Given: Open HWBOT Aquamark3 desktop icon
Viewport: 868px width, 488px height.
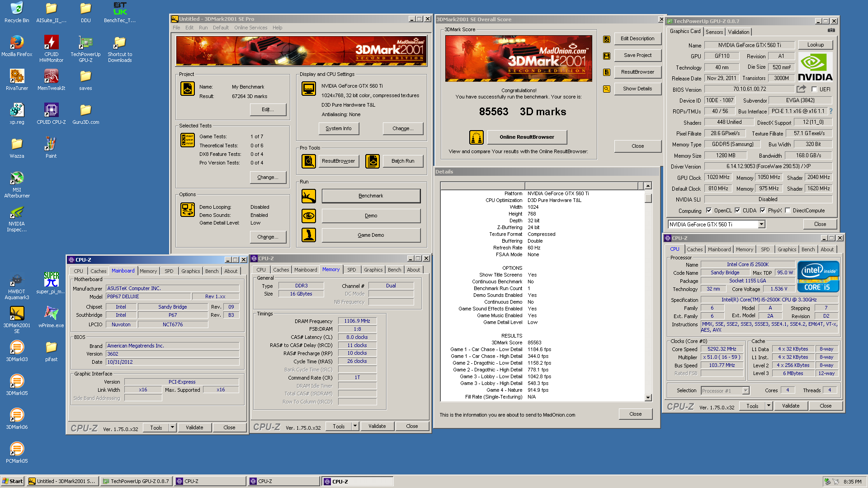Looking at the screenshot, I should [17, 286].
